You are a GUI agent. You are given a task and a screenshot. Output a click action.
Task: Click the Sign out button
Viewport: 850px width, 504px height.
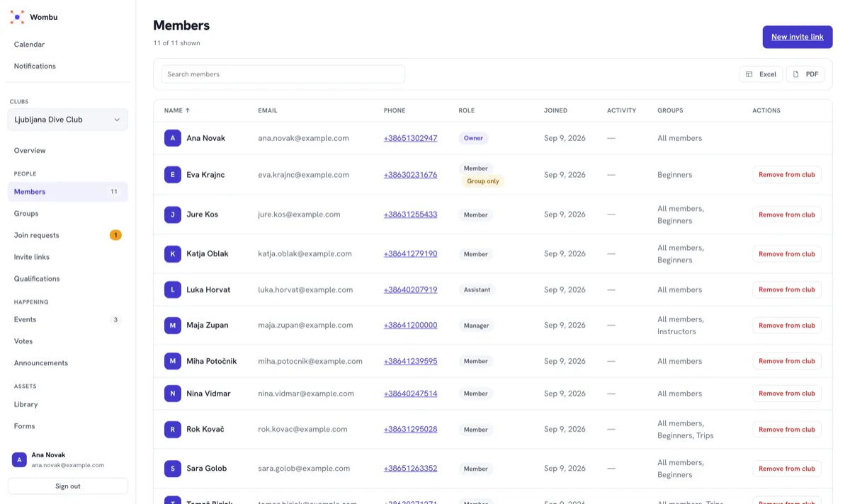(x=68, y=486)
